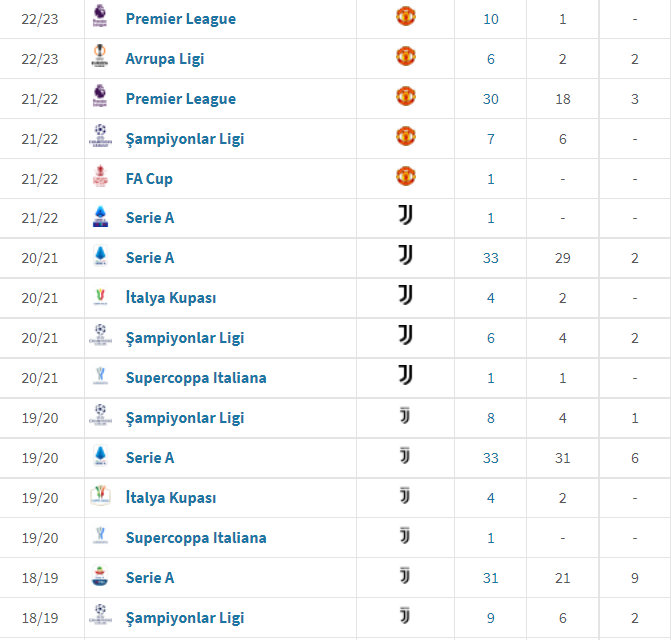Click the Manchester United crest in the Avrupa Ligi row
Viewport: 671px width, 640px height.
[405, 56]
